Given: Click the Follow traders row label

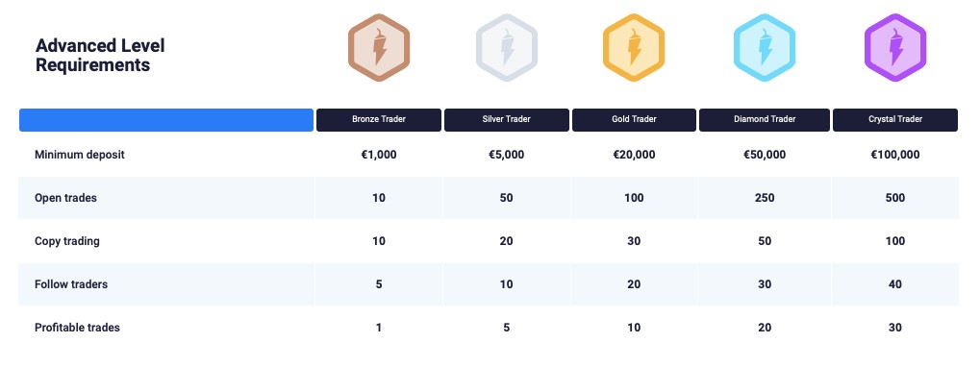Looking at the screenshot, I should (71, 284).
